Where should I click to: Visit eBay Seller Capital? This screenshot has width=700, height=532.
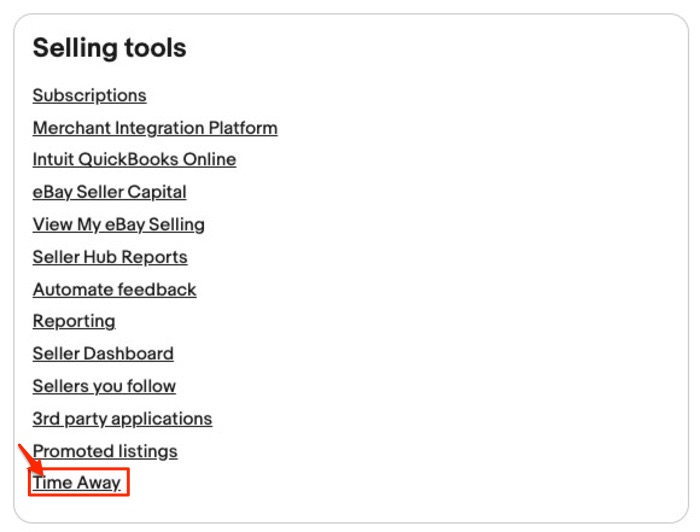109,192
